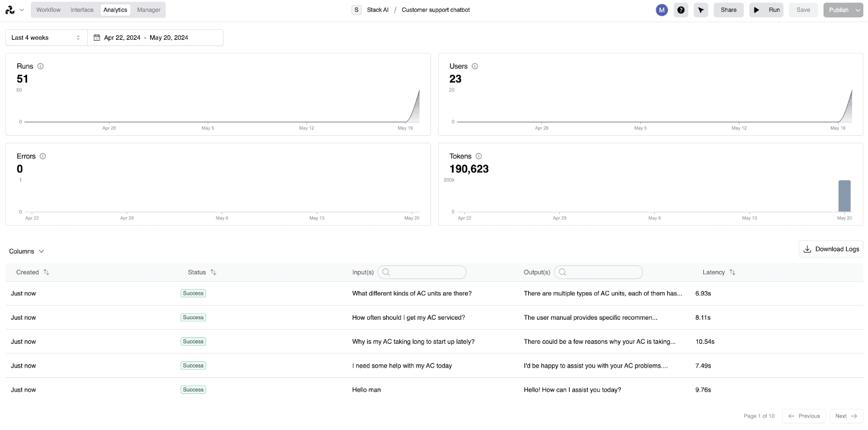Focus the Output(s) search field
The width and height of the screenshot is (868, 430).
(598, 272)
